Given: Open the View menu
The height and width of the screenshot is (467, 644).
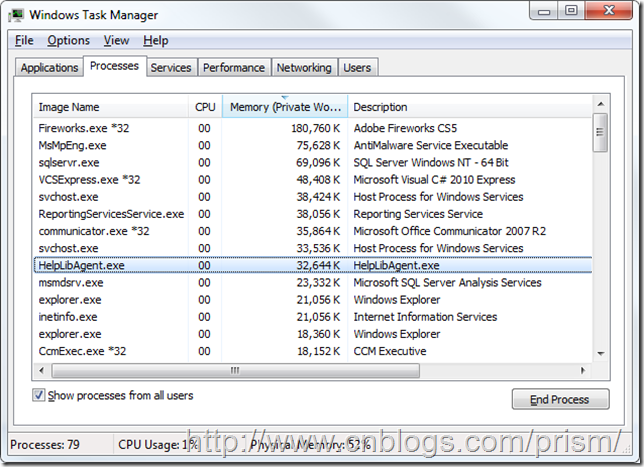Looking at the screenshot, I should click(x=116, y=40).
